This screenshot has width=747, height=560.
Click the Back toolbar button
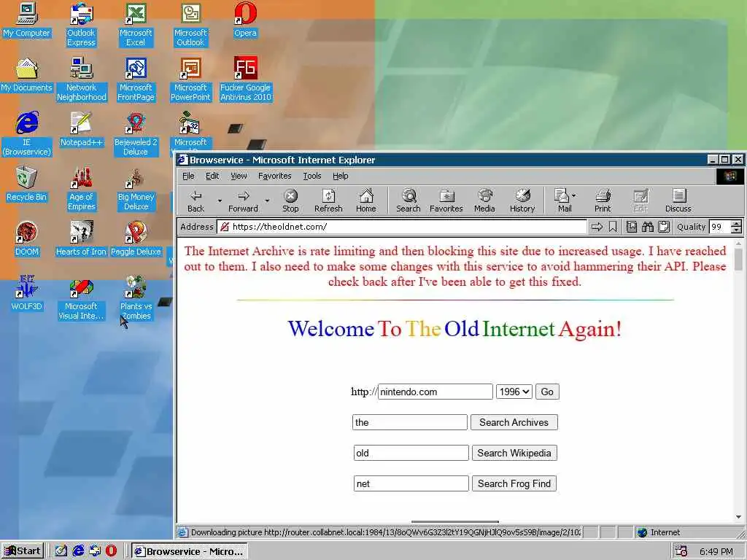pos(196,201)
